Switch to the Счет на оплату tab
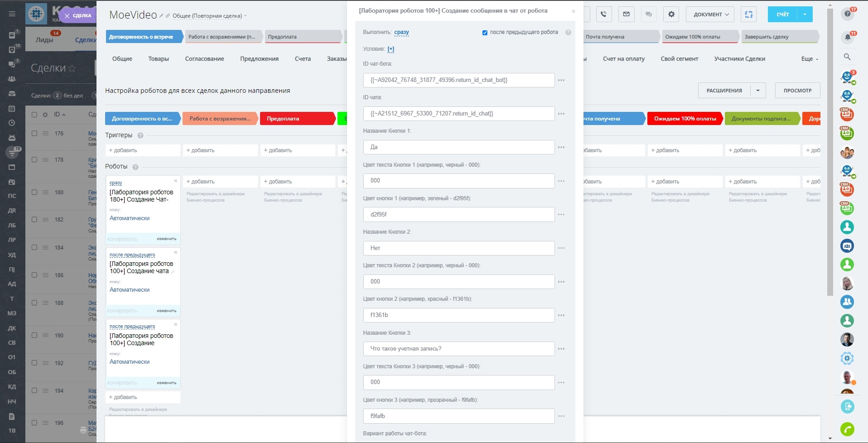The image size is (868, 443). [624, 59]
